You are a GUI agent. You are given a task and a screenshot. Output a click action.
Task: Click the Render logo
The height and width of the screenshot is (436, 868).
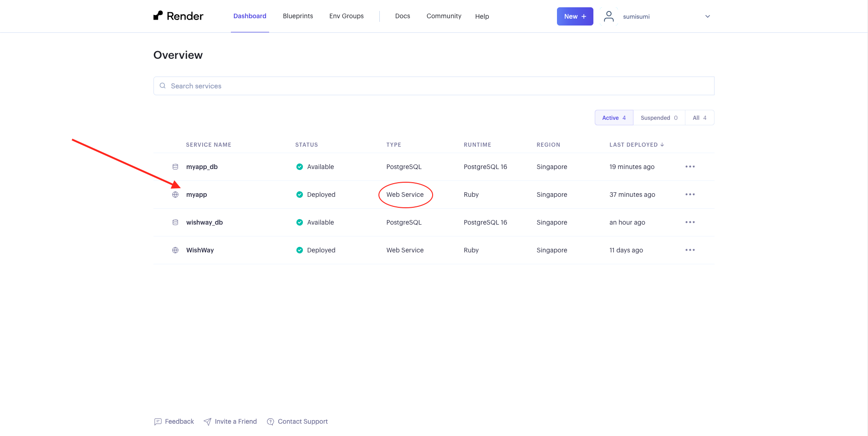coord(178,15)
